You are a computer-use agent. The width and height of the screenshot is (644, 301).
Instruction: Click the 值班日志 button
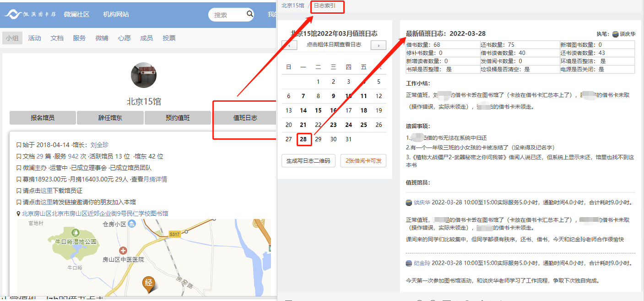(x=245, y=118)
